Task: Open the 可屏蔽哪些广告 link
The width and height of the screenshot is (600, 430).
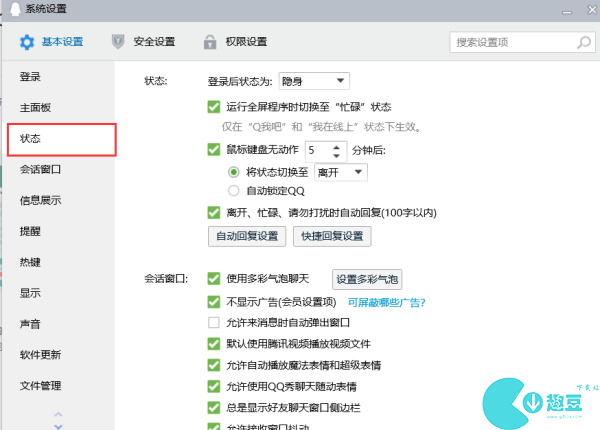Action: (386, 302)
